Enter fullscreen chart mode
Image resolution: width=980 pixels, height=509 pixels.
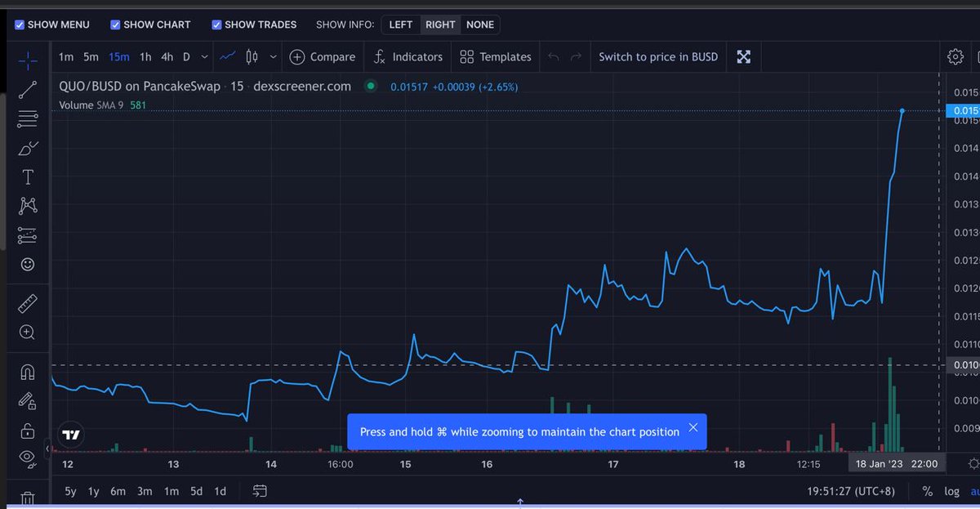click(744, 56)
